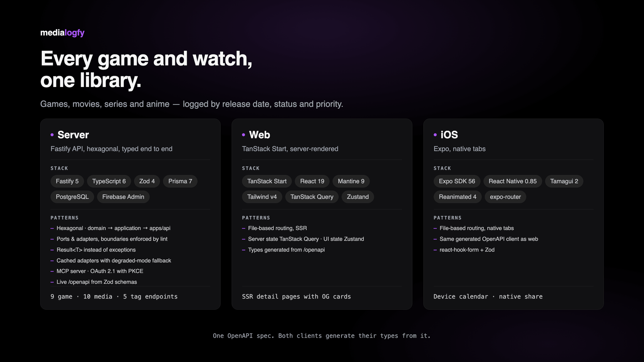
Task: Select "Hexagonal · domain → application → apps/api"
Action: point(113,228)
